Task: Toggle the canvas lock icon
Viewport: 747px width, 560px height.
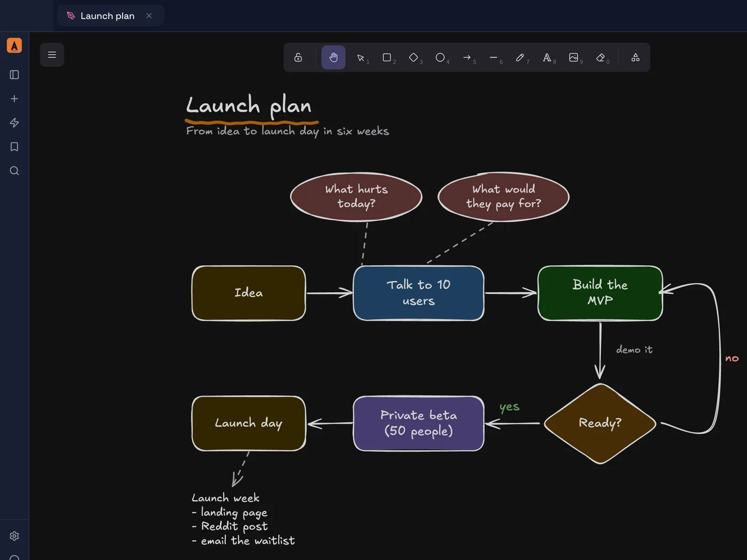Action: [298, 58]
